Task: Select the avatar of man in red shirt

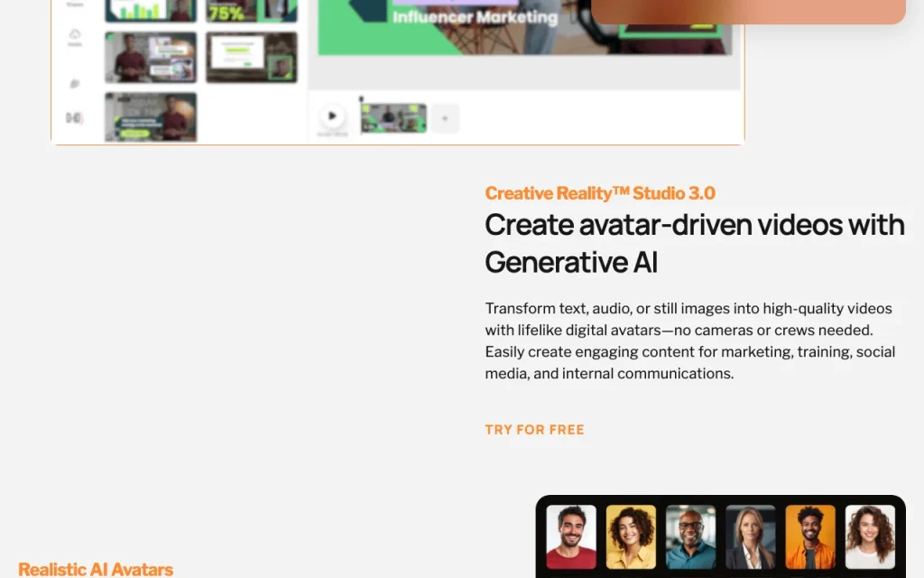Action: (571, 536)
